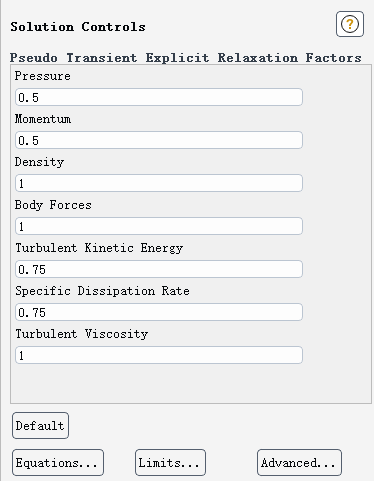Click the Momentum label

(x=43, y=119)
